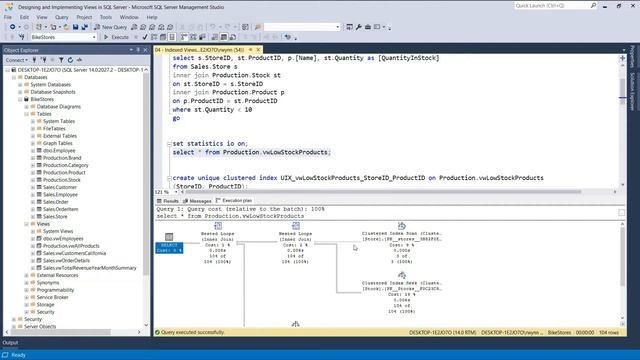
Task: Open the View menu
Action: (x=42, y=17)
